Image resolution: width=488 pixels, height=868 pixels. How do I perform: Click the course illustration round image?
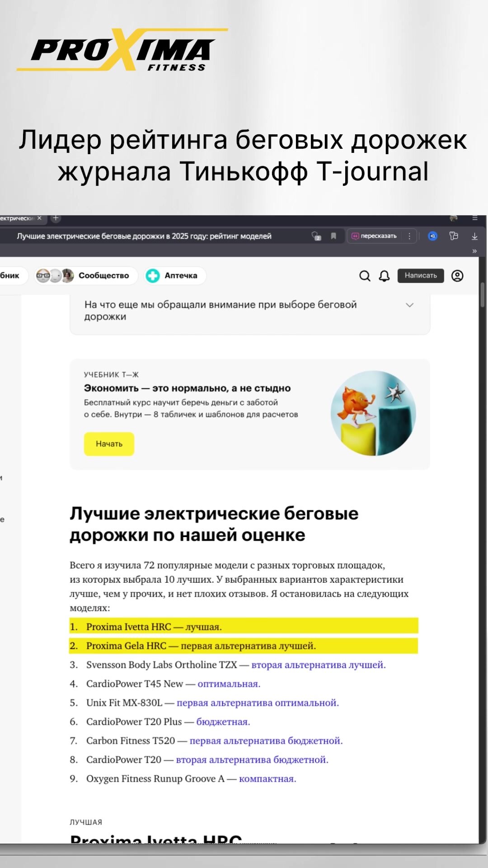[373, 413]
